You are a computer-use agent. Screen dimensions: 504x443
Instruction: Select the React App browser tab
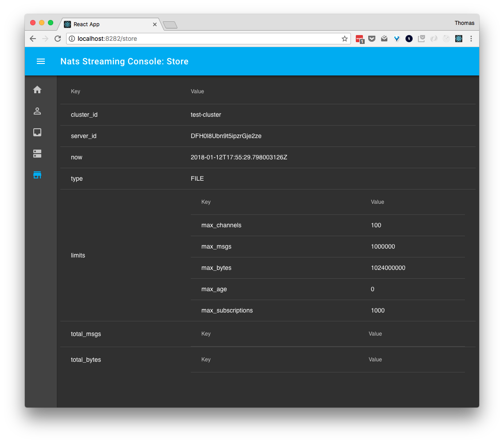click(x=111, y=24)
